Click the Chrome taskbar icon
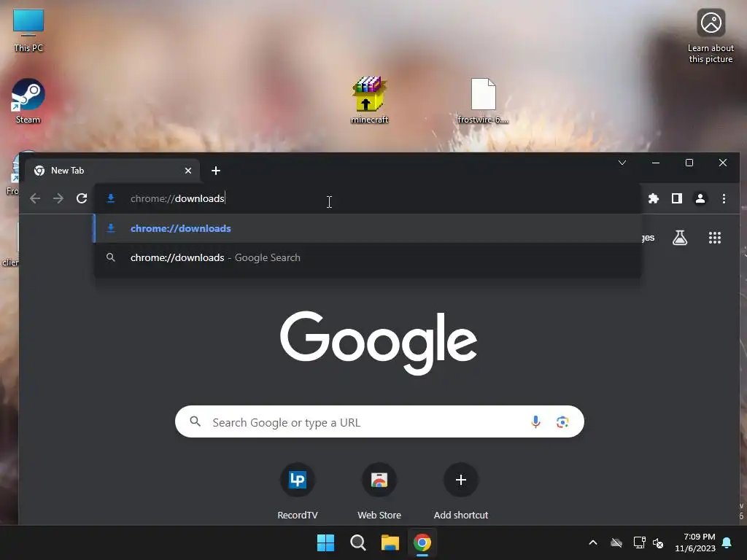Image resolution: width=747 pixels, height=560 pixels. [x=422, y=542]
